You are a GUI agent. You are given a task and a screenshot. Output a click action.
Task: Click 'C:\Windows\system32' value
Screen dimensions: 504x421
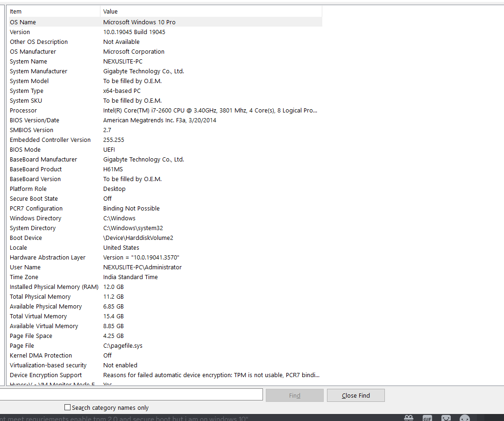(x=133, y=228)
